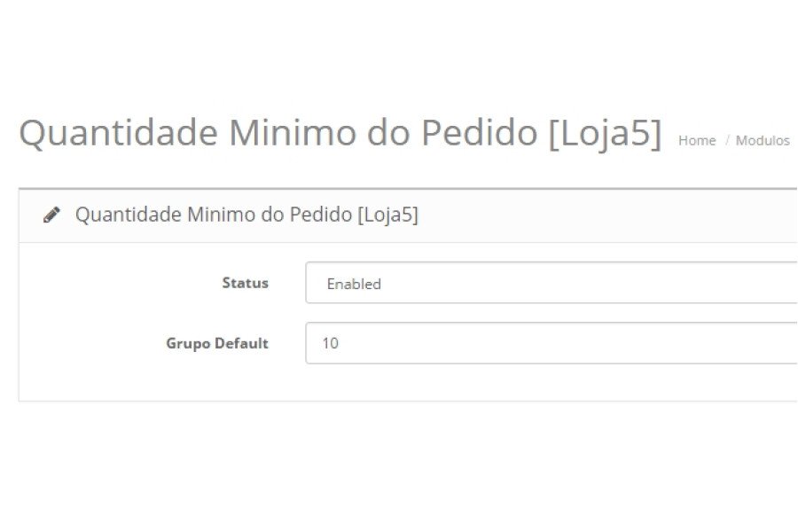The height and width of the screenshot is (532, 798).
Task: Click the pencil edit icon in panel heading
Action: 51,215
